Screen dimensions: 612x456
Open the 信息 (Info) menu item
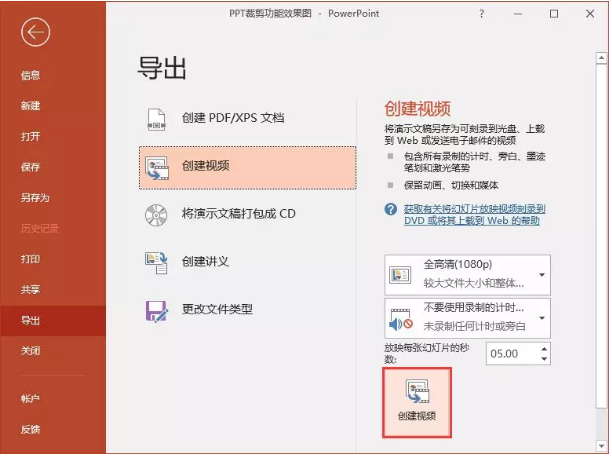click(x=31, y=75)
